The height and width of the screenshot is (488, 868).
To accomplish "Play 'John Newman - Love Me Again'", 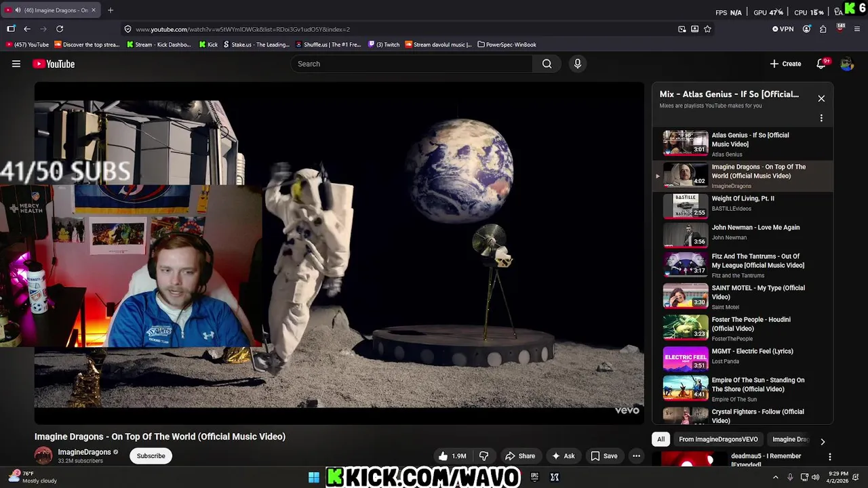I will click(x=743, y=235).
